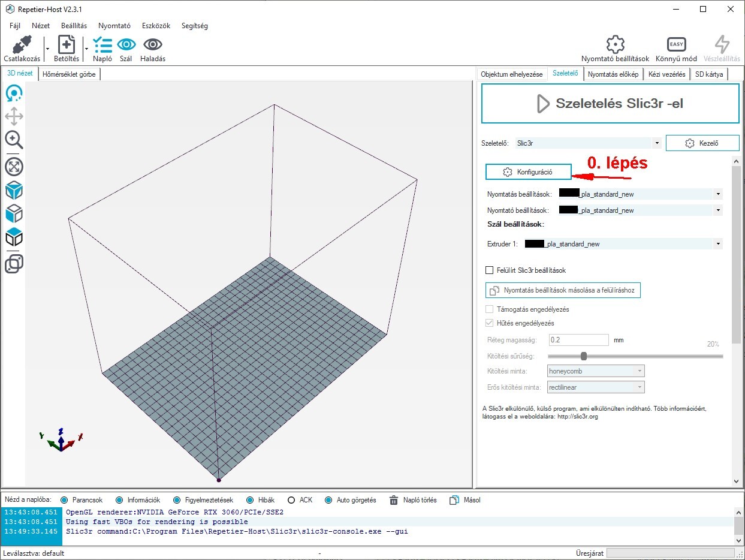The image size is (745, 560).
Task: Open the Fájl menu
Action: coord(15,26)
